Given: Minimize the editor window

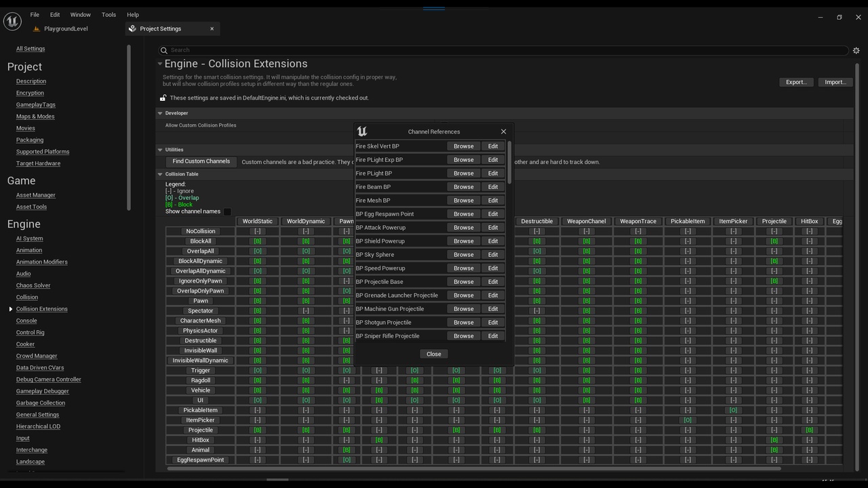Looking at the screenshot, I should point(821,17).
